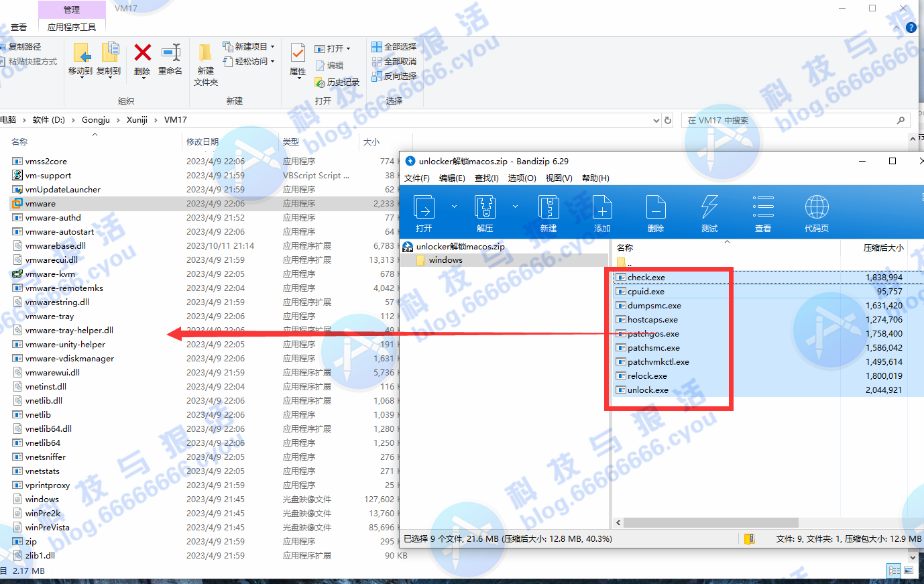Switch to the Application Tools (应用程序工具) tab
924x584 pixels.
coord(72,27)
